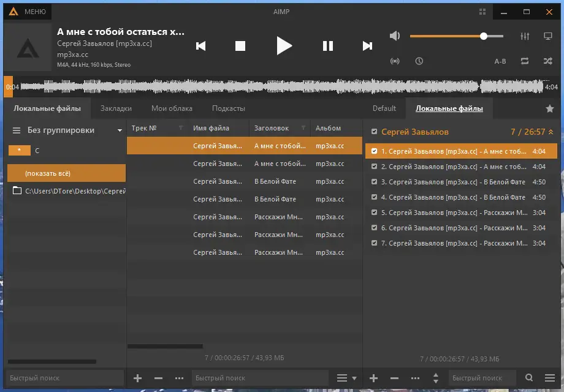This screenshot has width=564, height=392.
Task: Open the layout grid icon in title bar
Action: [482, 12]
